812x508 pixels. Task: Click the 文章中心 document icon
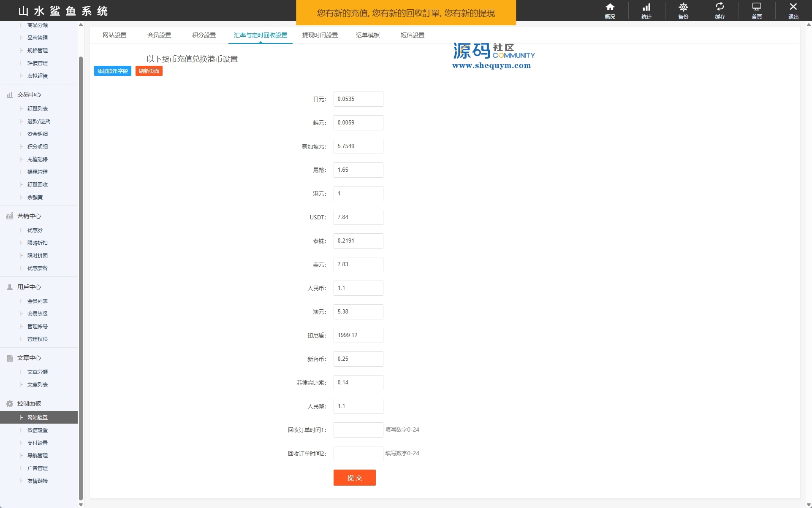pyautogui.click(x=10, y=358)
